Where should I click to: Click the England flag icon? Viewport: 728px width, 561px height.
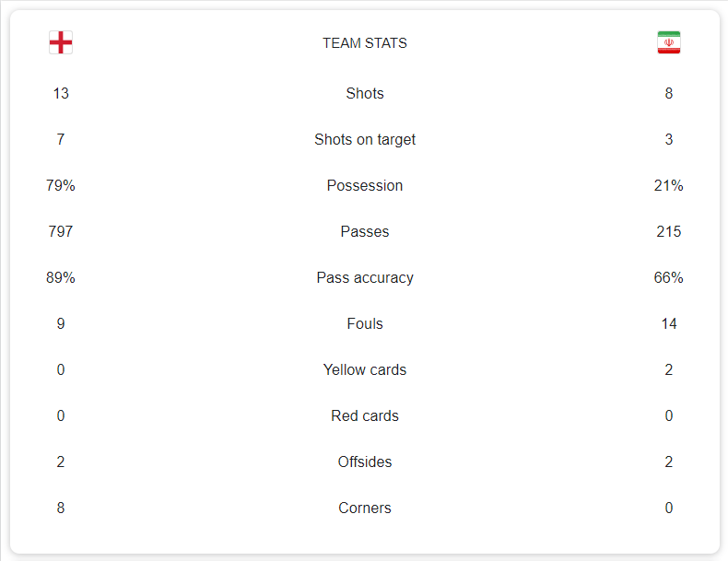coord(61,42)
